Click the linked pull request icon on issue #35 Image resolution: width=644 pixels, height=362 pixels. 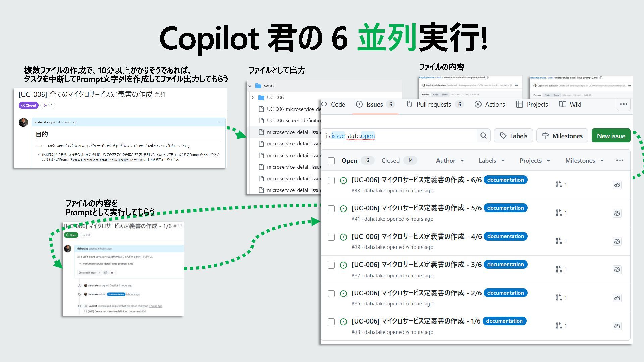point(559,298)
